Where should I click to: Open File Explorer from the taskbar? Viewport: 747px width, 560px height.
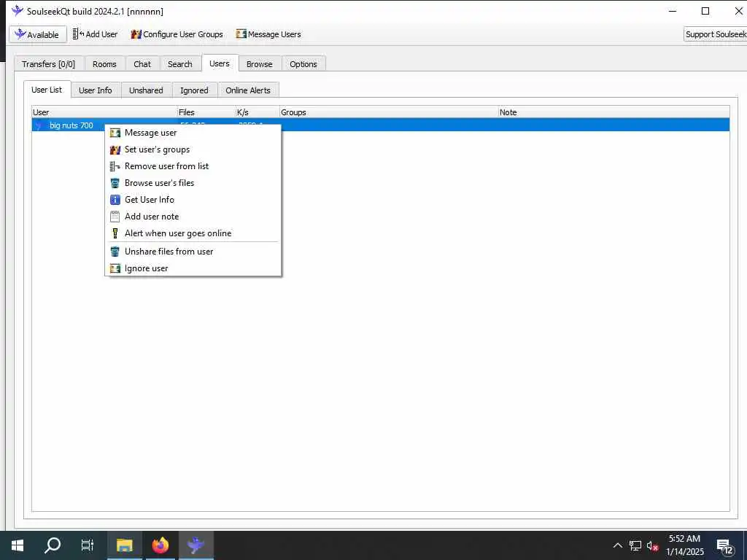pos(124,545)
